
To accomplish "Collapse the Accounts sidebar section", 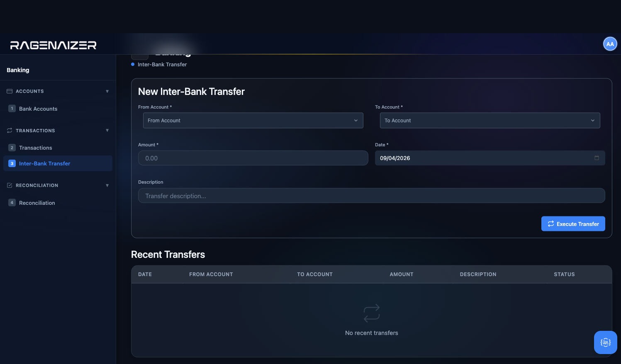I will coord(107,91).
